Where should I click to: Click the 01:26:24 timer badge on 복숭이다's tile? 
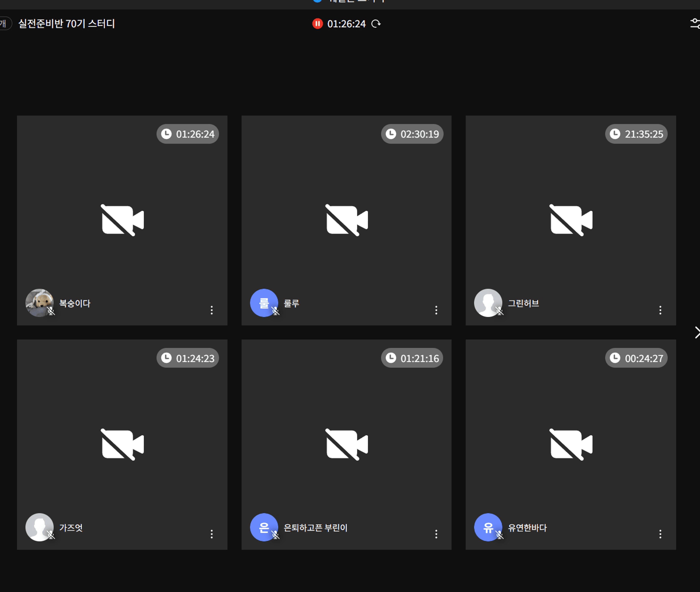coord(188,134)
